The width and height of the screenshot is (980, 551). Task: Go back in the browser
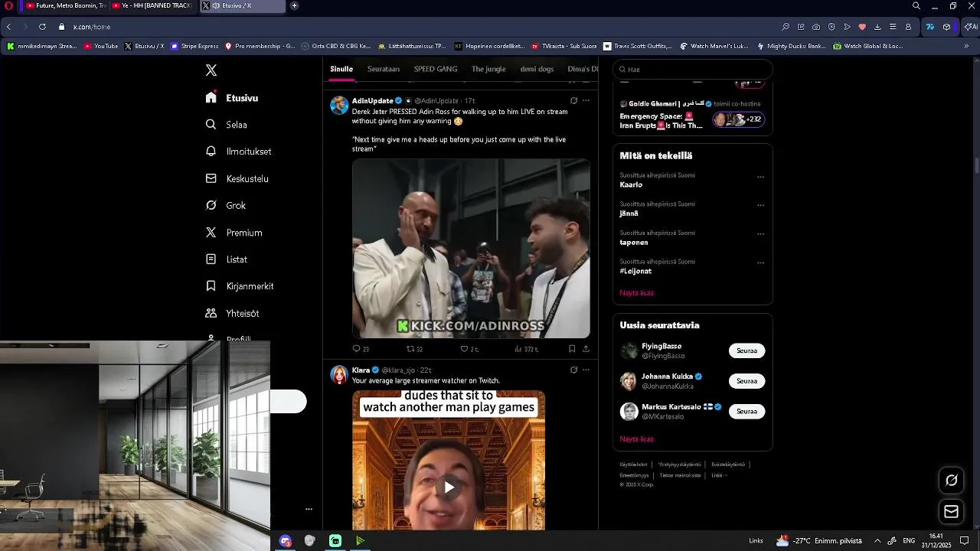8,27
